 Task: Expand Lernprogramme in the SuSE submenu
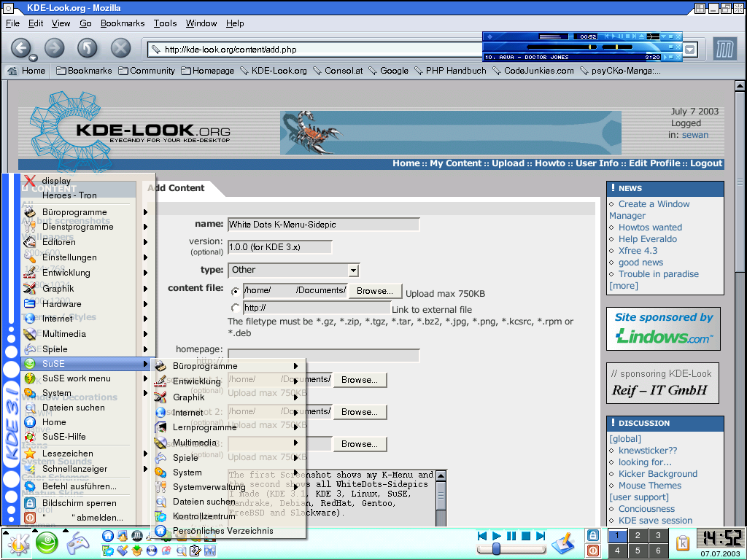228,427
